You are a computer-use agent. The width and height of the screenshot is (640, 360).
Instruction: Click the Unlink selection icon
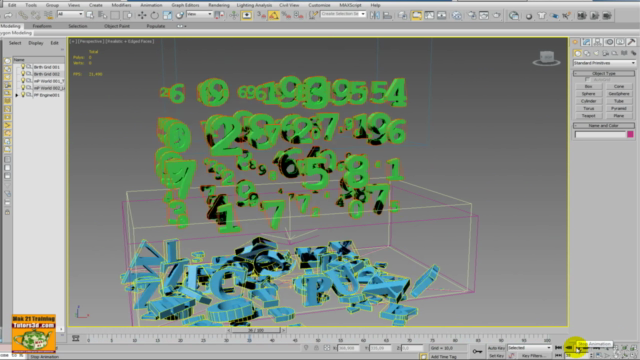tap(36, 16)
